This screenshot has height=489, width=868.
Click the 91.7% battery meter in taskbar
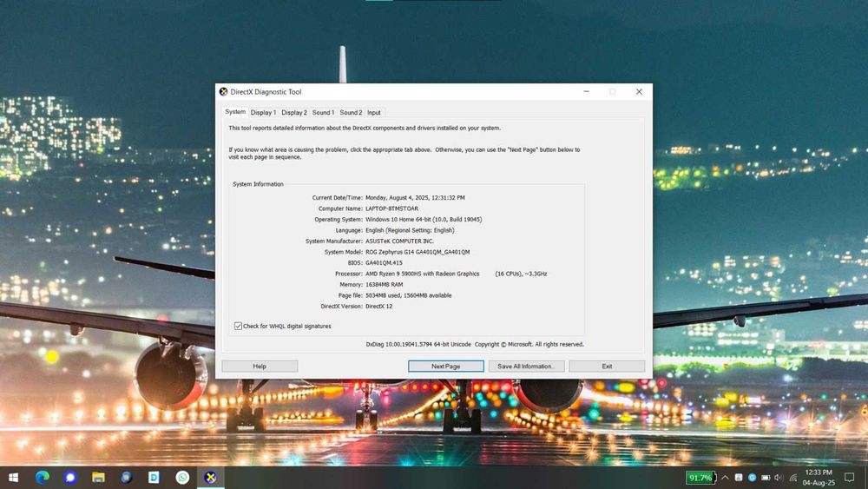(700, 478)
